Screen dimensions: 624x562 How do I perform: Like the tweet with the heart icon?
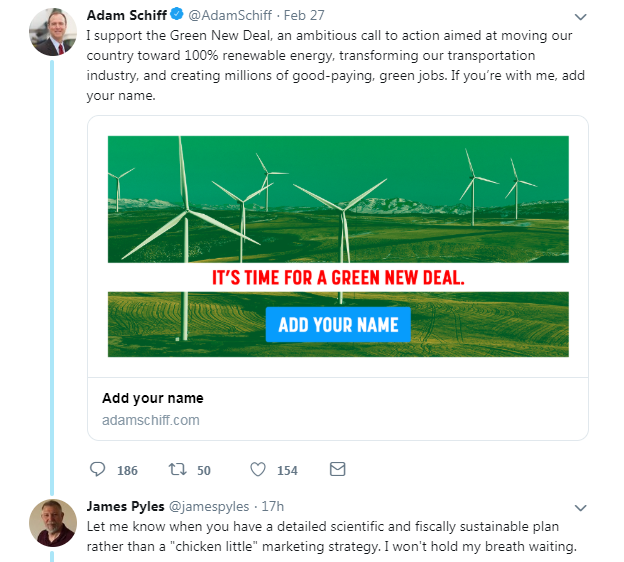257,469
